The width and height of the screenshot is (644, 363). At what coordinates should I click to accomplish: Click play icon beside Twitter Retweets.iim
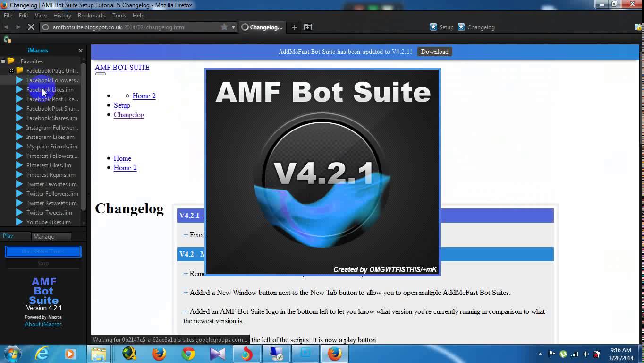click(x=19, y=203)
